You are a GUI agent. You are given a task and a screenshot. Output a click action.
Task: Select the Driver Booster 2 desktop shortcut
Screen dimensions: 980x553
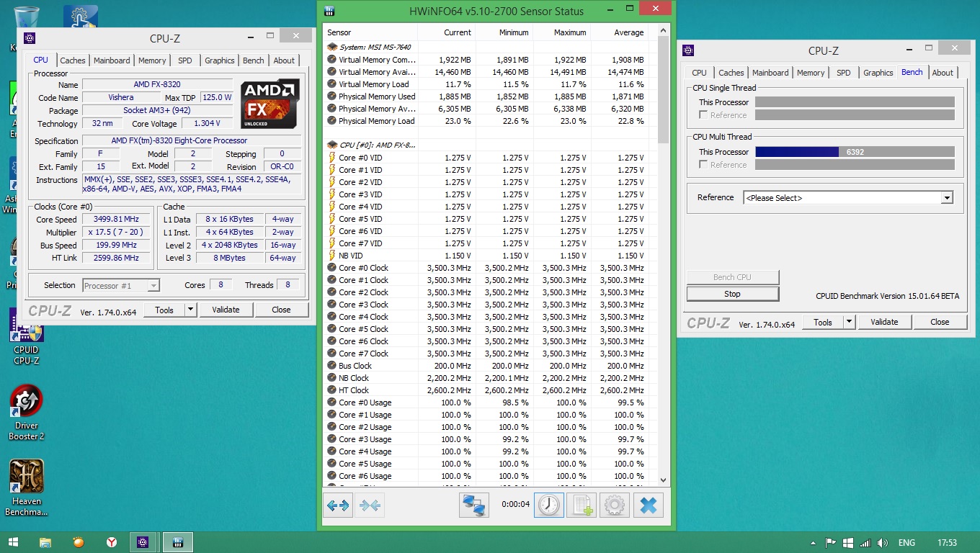tap(27, 413)
